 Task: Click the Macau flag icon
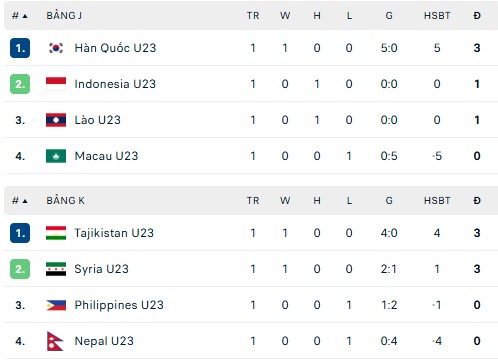tap(56, 156)
